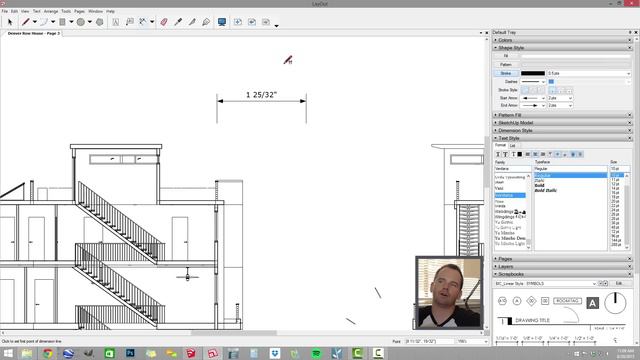The height and width of the screenshot is (360, 640).
Task: Open the File menu
Action: (x=4, y=11)
